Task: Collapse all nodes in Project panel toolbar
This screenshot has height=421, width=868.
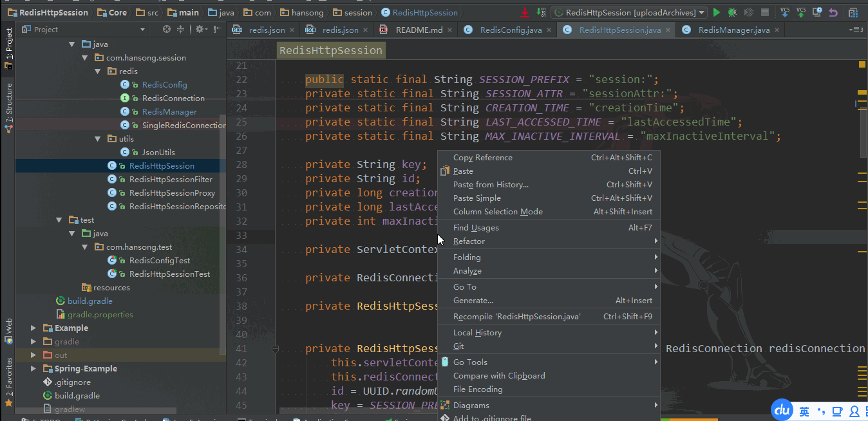Action: point(180,30)
